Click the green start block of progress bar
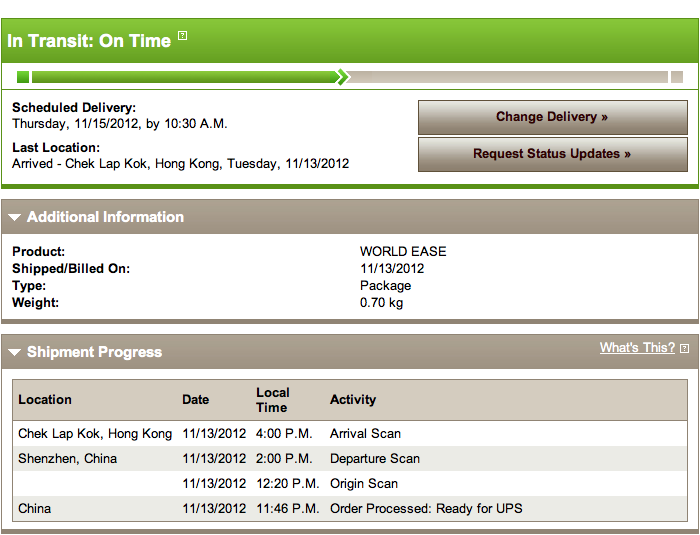Viewport: 700px width, 535px height. [23, 77]
